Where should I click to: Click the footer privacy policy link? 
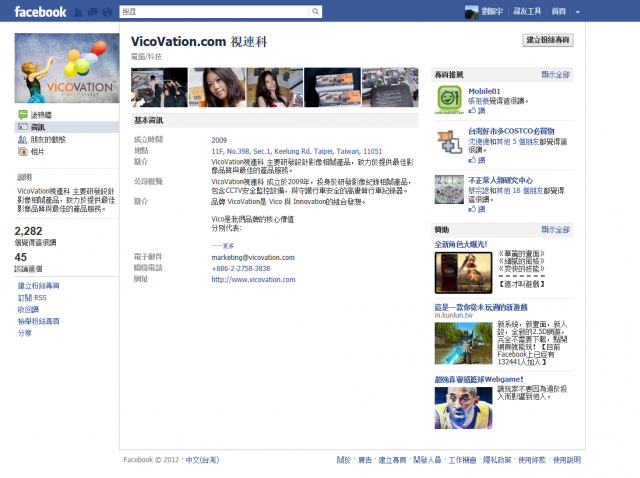[497, 460]
